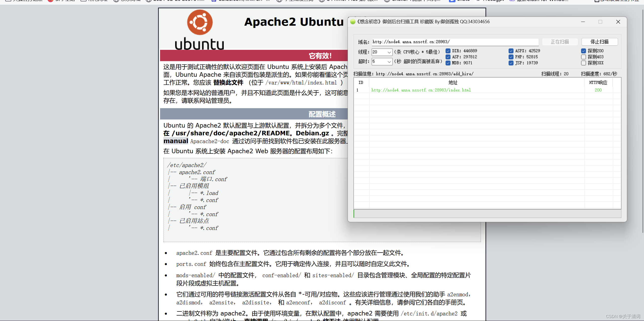Screen dimensions: 644x321
Task: Click *.load in the config tree
Action: (x=209, y=193)
